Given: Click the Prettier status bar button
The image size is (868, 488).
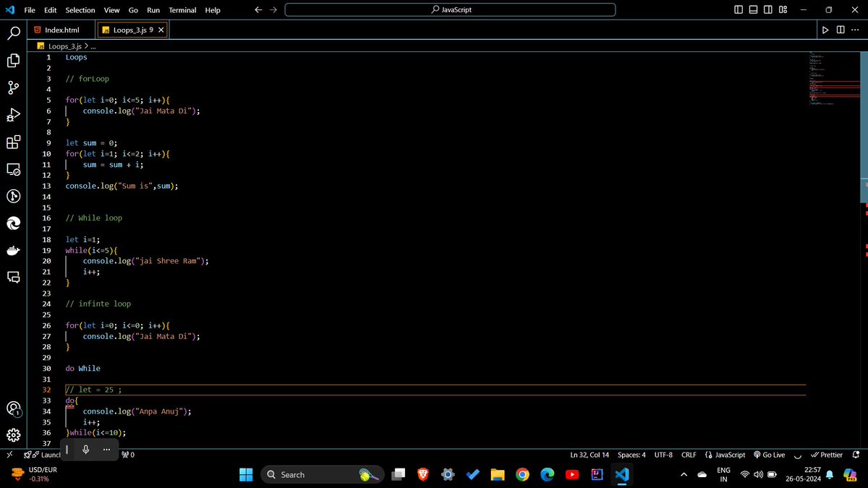Looking at the screenshot, I should point(826,455).
